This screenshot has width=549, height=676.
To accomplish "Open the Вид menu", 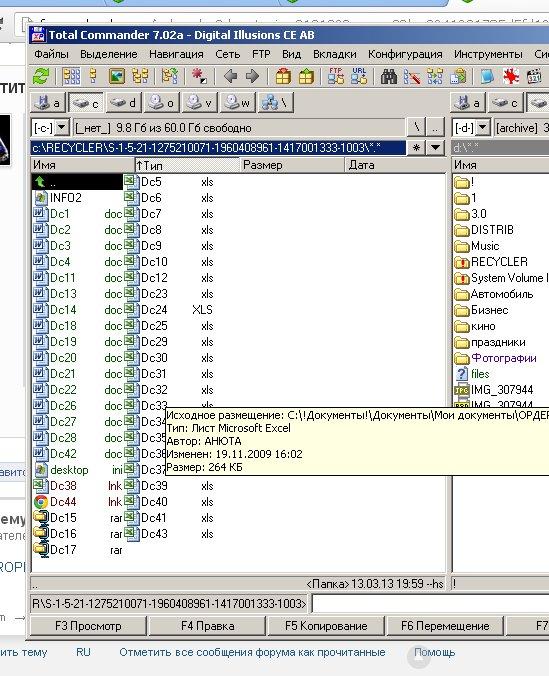I will pos(292,54).
